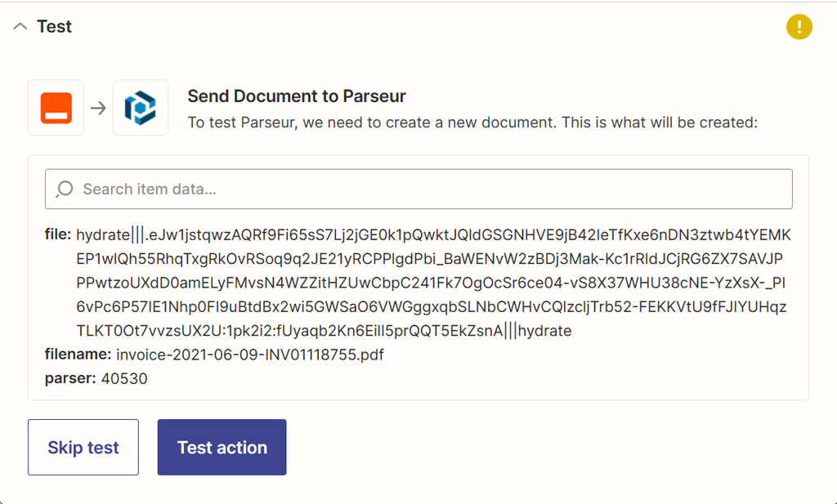Click the Parseur app icon
837x504 pixels.
click(141, 107)
